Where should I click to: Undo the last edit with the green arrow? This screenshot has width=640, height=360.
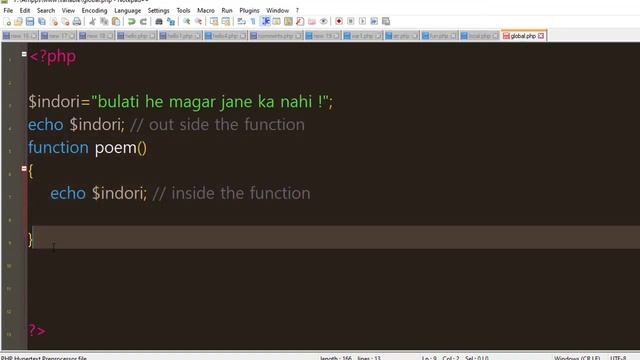(131, 22)
